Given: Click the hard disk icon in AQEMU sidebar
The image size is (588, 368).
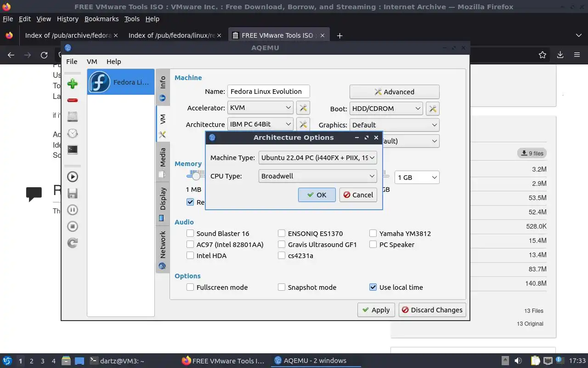Looking at the screenshot, I should 73,117.
